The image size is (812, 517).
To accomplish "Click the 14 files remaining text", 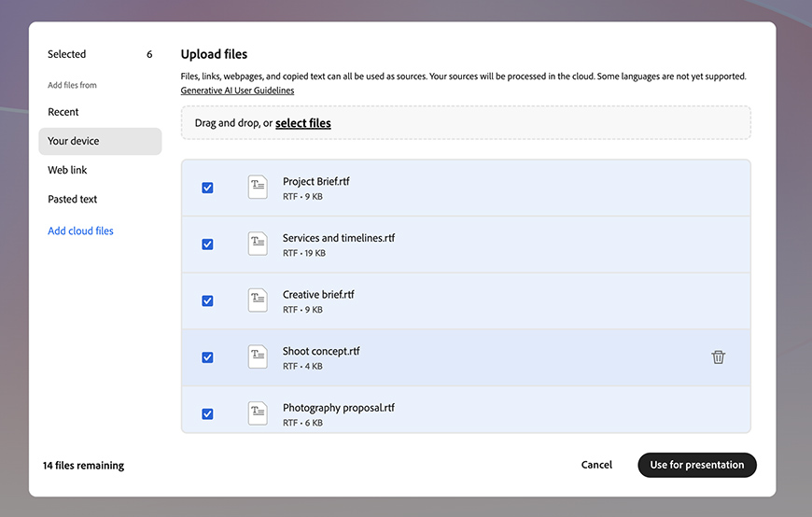I will click(83, 465).
